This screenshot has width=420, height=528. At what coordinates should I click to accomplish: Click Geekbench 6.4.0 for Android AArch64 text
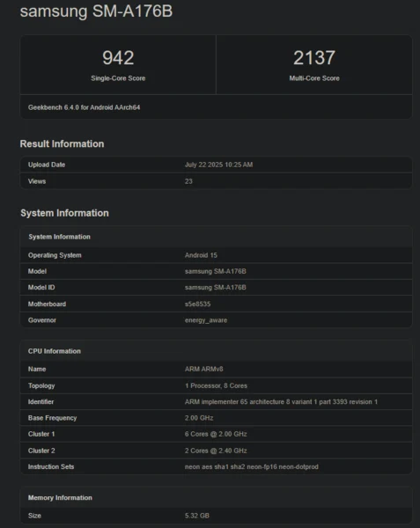pyautogui.click(x=85, y=107)
